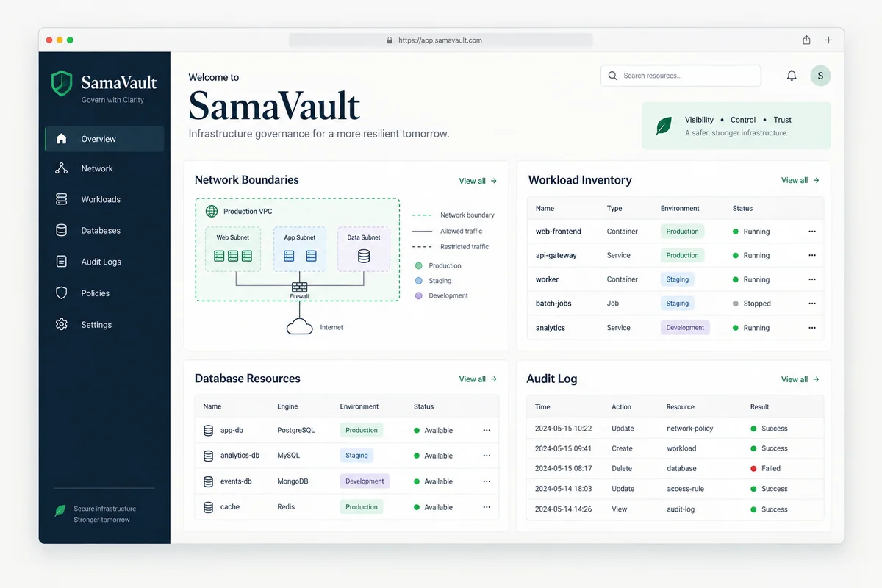This screenshot has height=588, width=882.
Task: Open notifications bell icon
Action: (x=792, y=76)
